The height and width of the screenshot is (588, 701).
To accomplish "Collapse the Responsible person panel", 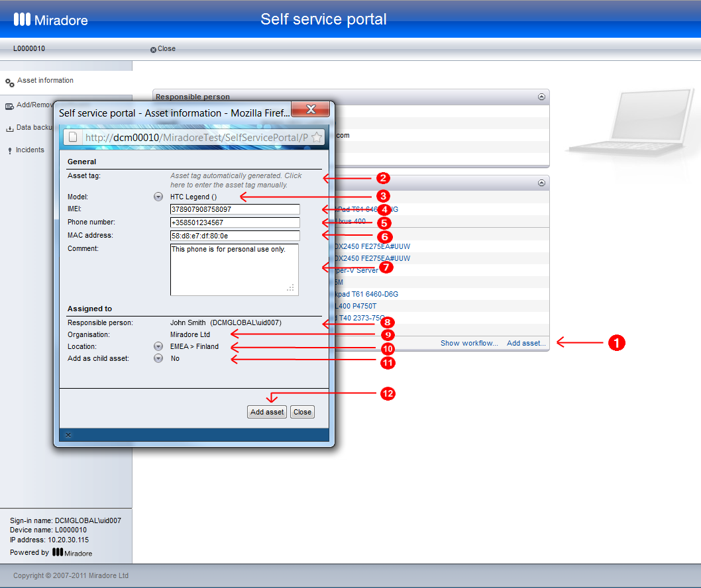I will (541, 97).
